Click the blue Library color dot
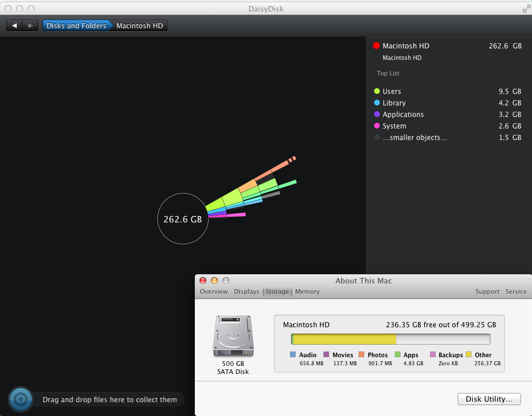 pyautogui.click(x=376, y=103)
